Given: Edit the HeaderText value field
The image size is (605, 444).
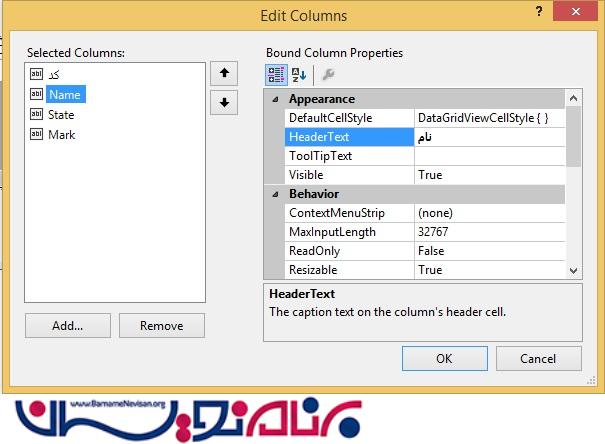Looking at the screenshot, I should [488, 137].
